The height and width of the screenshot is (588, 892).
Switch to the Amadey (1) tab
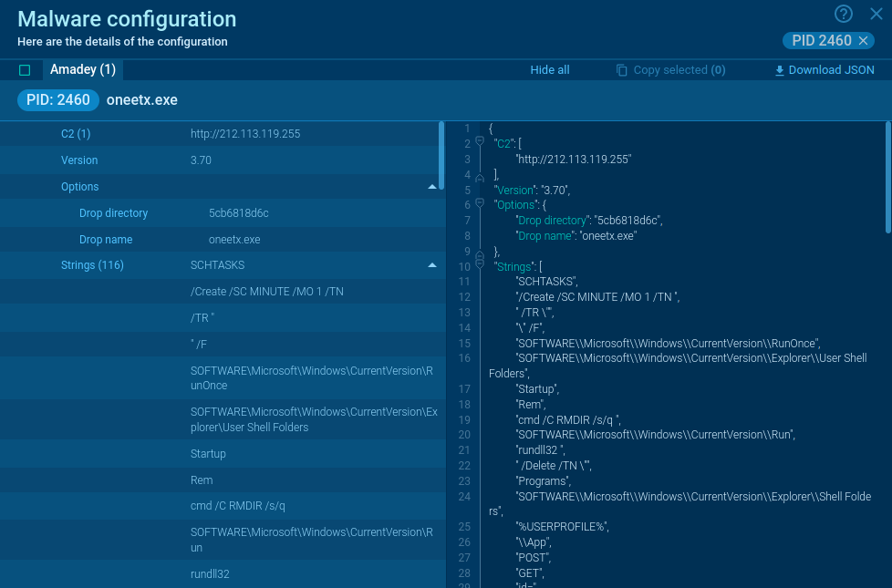point(82,70)
